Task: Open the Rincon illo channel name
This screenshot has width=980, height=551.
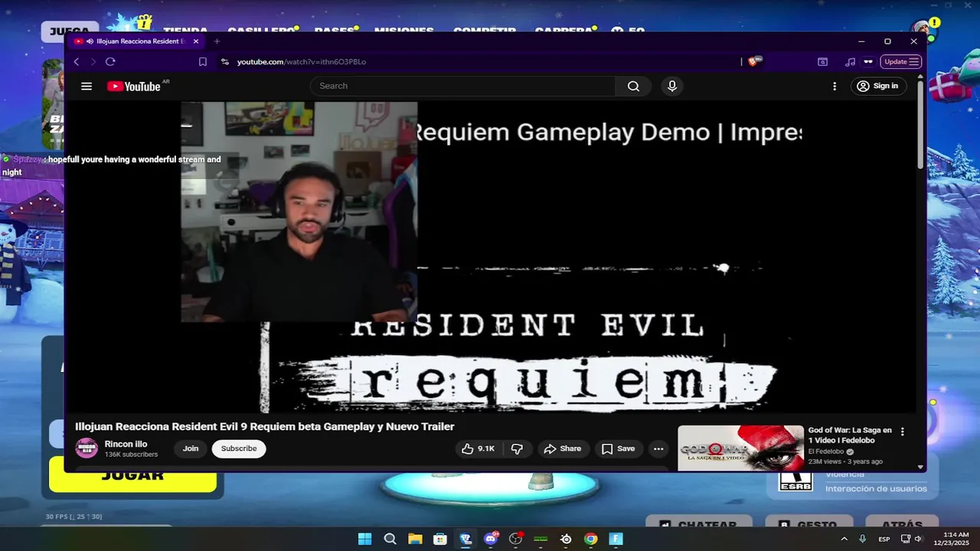Action: (126, 444)
